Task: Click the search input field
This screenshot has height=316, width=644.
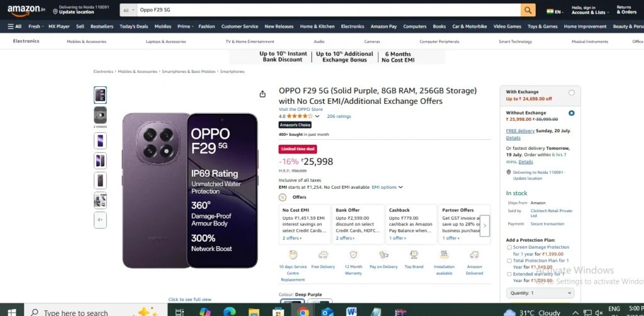Action: click(328, 10)
